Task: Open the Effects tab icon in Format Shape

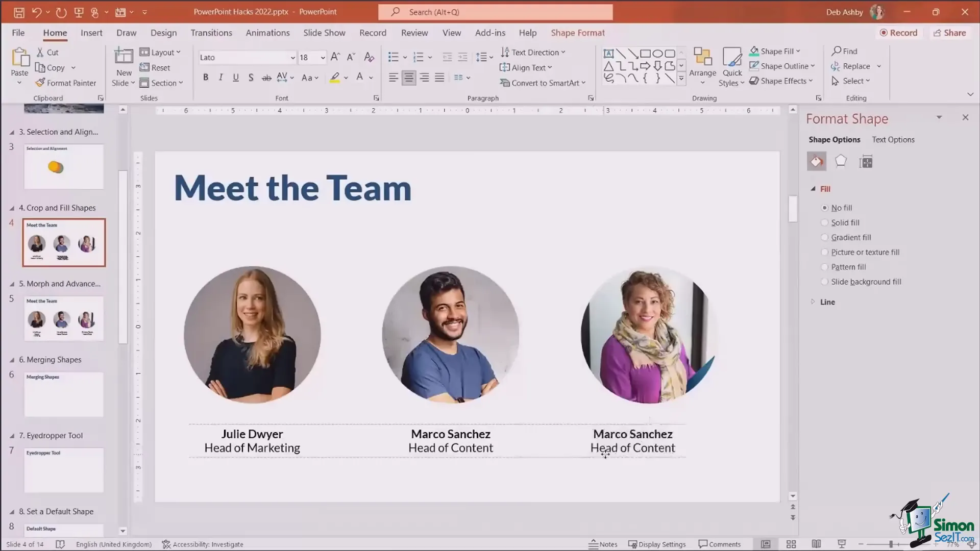Action: 841,162
